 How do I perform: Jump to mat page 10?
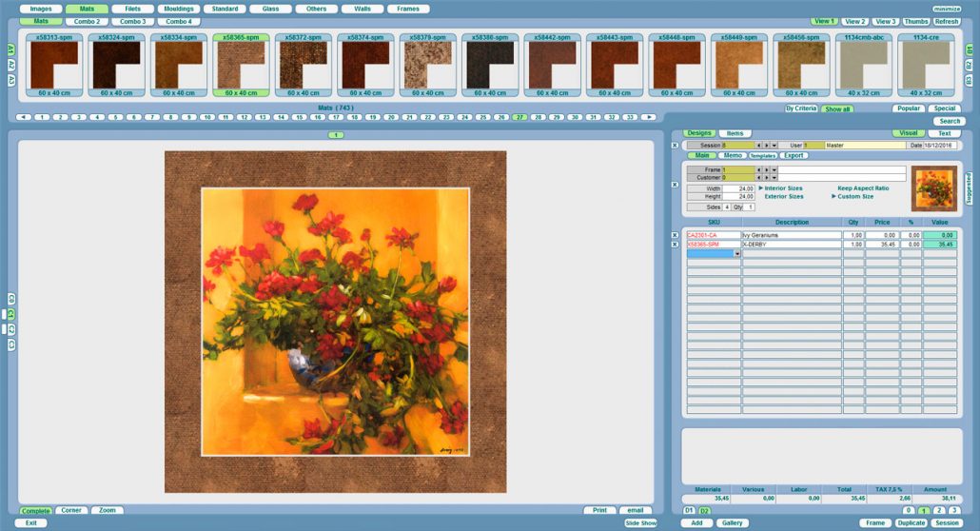tap(207, 117)
